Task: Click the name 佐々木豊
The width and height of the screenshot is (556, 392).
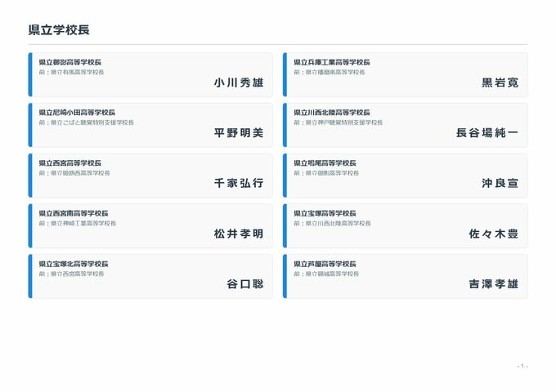Action: (x=493, y=234)
